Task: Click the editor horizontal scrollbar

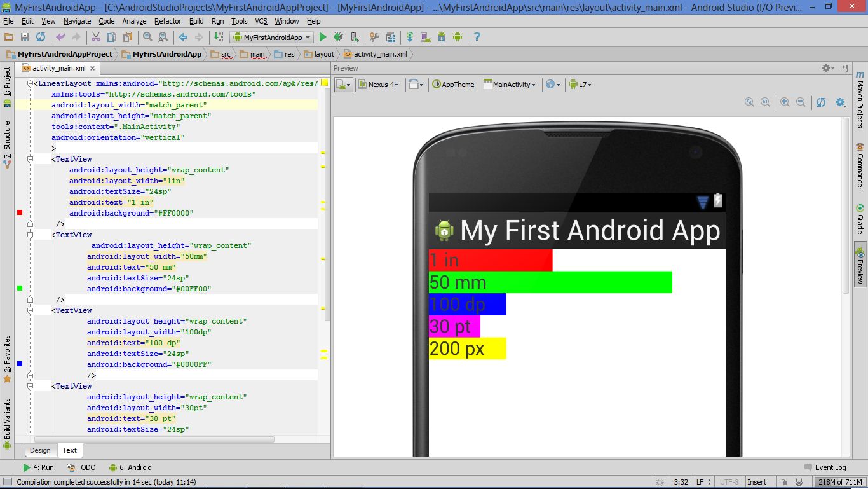Action: (x=154, y=439)
